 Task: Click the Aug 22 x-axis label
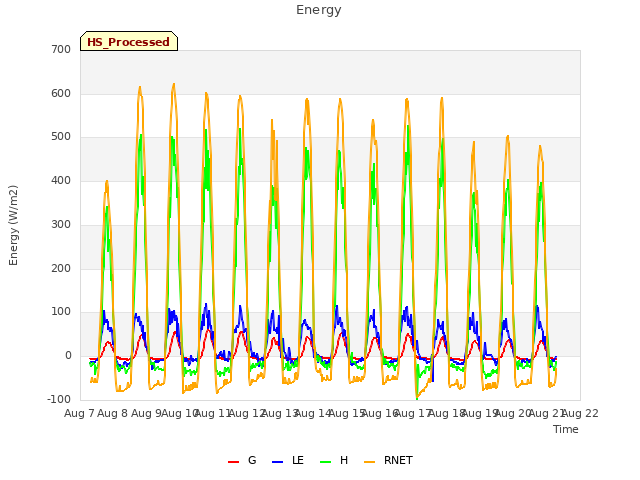pyautogui.click(x=580, y=413)
